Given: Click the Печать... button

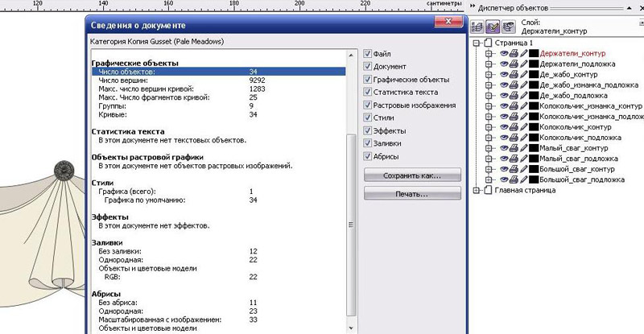Looking at the screenshot, I should coord(412,195).
